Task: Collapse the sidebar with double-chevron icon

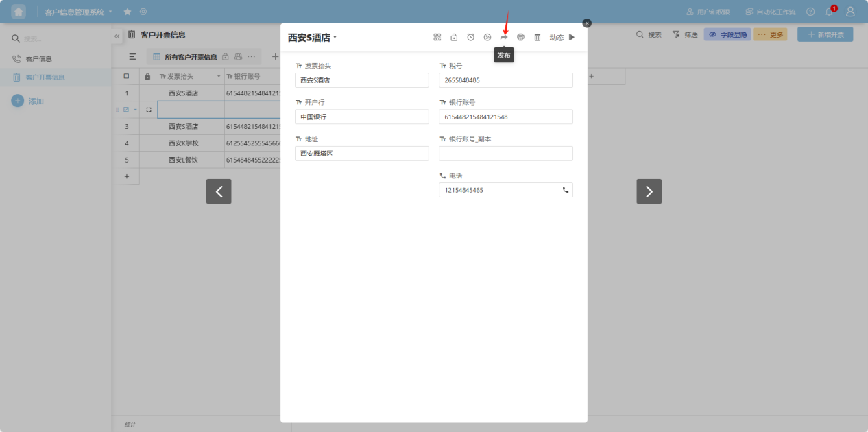Action: pos(117,36)
